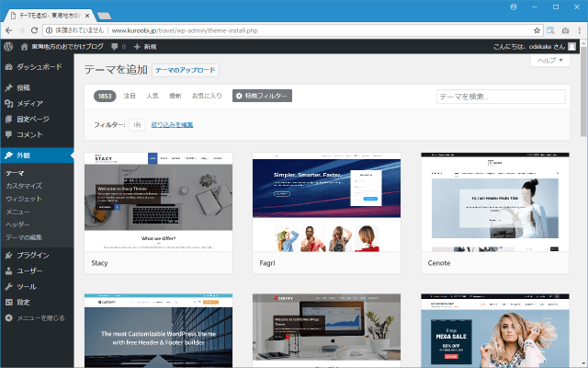Open ダッシュボード in the sidebar
Screen dimensions: 588x368
click(x=37, y=67)
